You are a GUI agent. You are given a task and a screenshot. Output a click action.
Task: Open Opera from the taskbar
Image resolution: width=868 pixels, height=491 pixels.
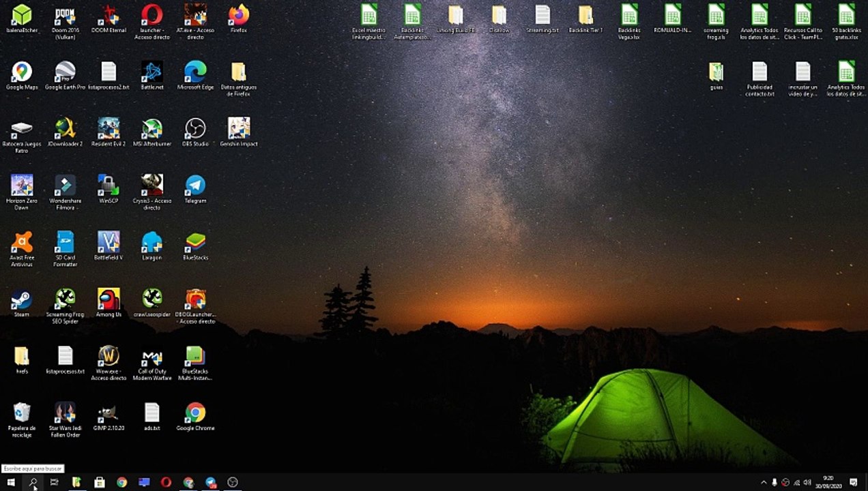166,482
